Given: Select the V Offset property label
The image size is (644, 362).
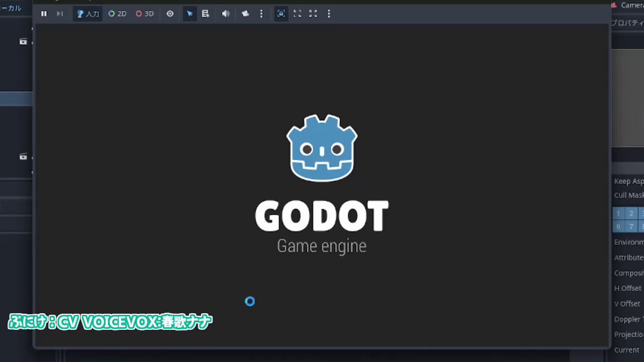Looking at the screenshot, I should pos(627,304).
